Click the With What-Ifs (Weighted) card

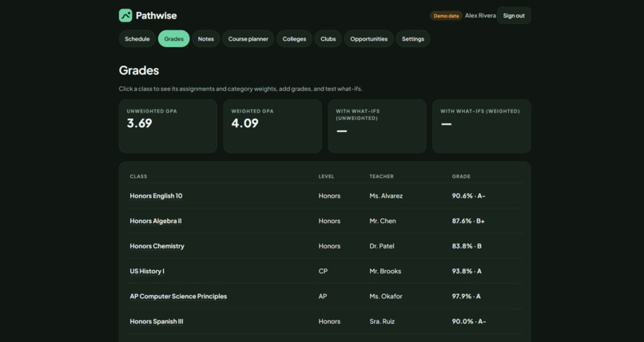click(482, 126)
